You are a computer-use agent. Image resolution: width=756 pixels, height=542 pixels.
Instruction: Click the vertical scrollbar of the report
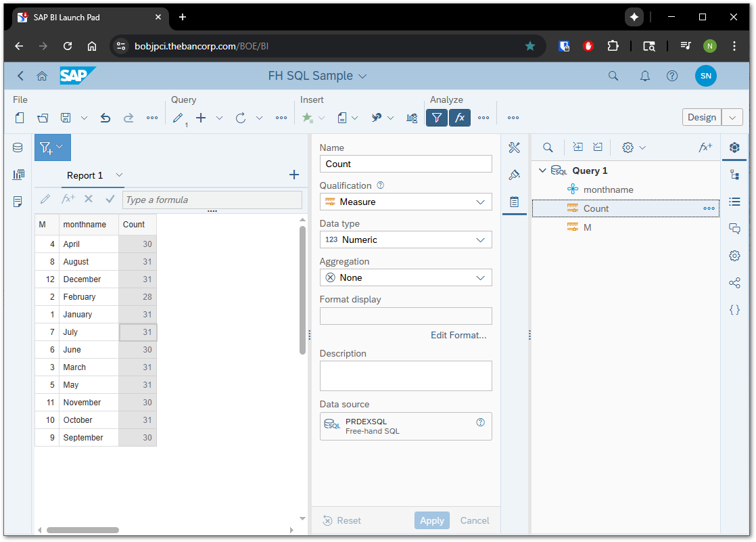click(x=302, y=290)
